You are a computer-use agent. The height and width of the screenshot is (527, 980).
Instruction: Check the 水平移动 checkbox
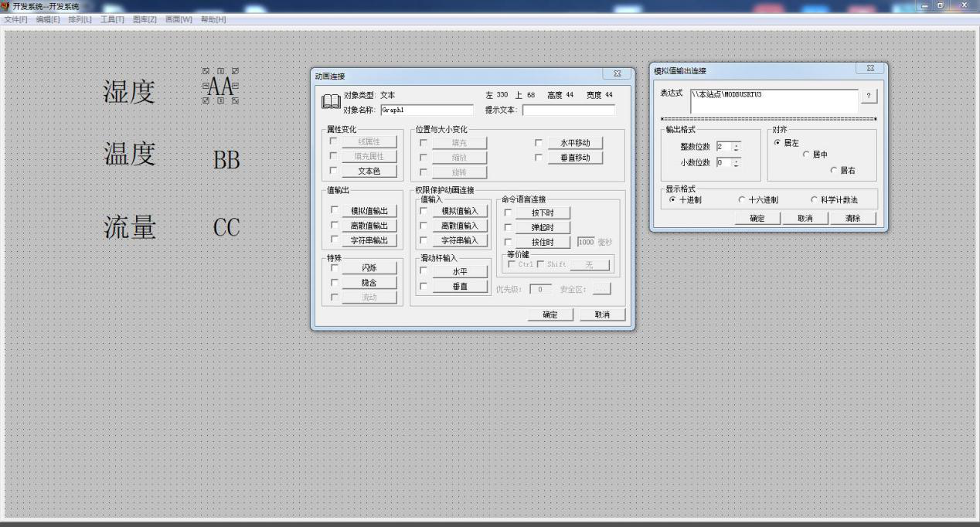(x=539, y=143)
